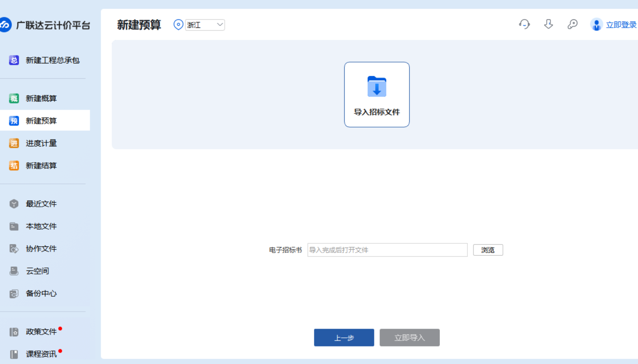Image resolution: width=638 pixels, height=364 pixels.
Task: Click the download icon in the top bar
Action: click(x=548, y=24)
